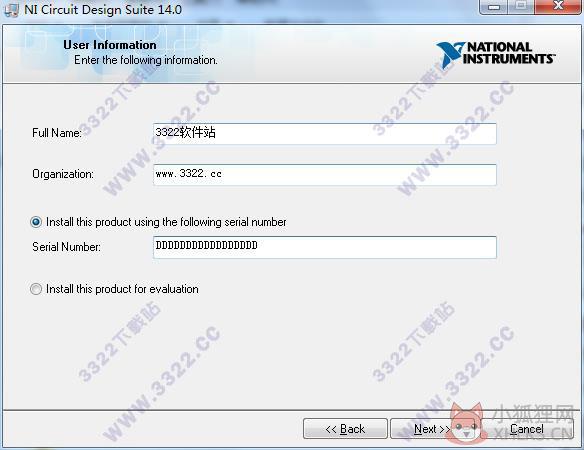
Task: Cancel the installation
Action: pyautogui.click(x=527, y=429)
